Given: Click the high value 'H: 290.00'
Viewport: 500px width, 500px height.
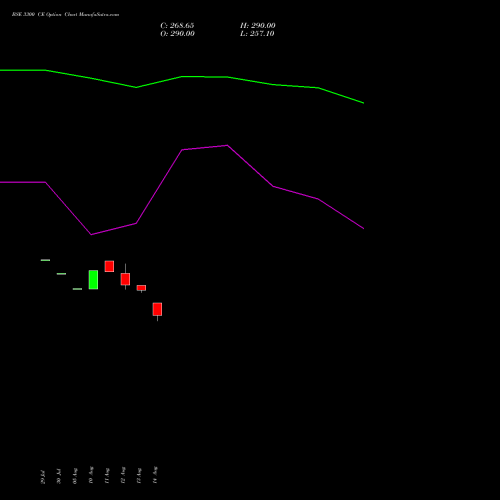Looking at the screenshot, I should click(258, 26).
